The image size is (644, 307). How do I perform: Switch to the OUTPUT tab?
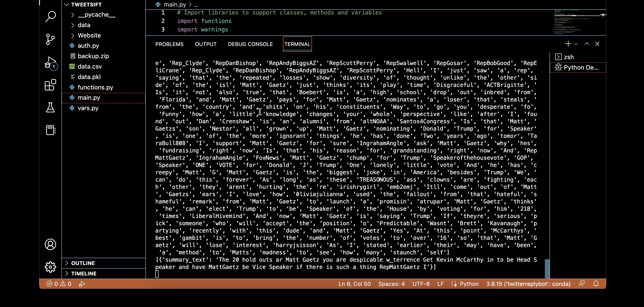pos(206,44)
